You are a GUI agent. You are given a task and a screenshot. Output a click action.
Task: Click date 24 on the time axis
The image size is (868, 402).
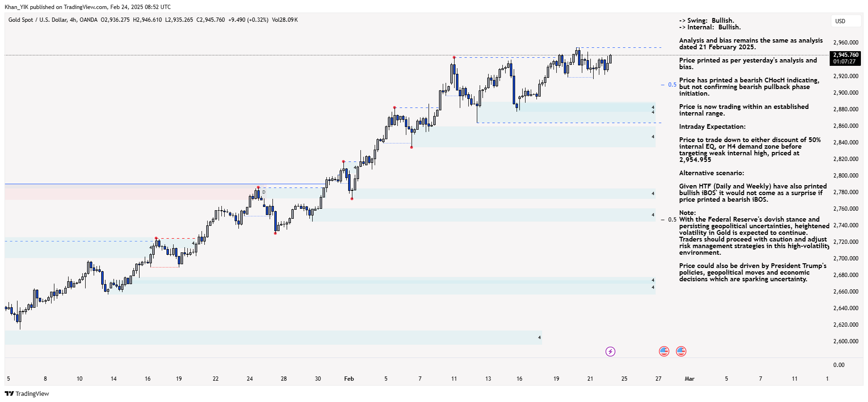(x=250, y=379)
